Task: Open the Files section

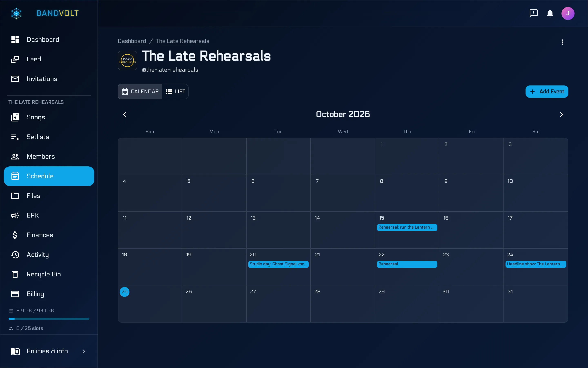Action: tap(49, 196)
